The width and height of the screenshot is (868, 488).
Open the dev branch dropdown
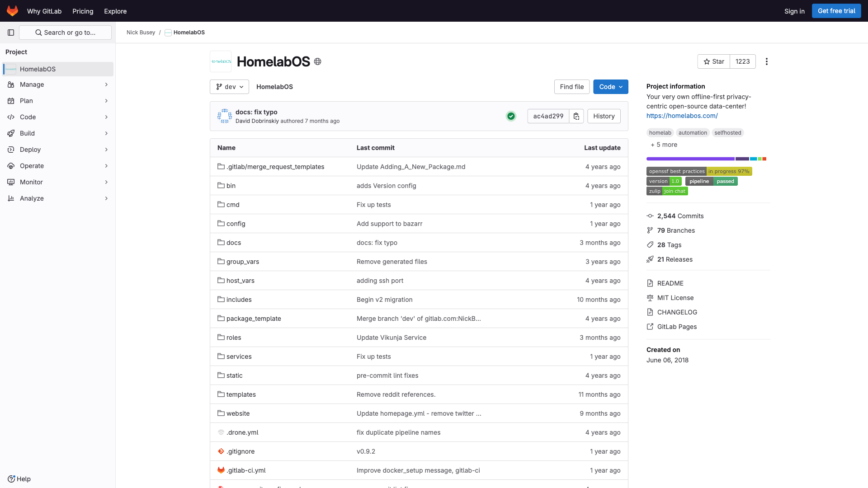pyautogui.click(x=229, y=87)
